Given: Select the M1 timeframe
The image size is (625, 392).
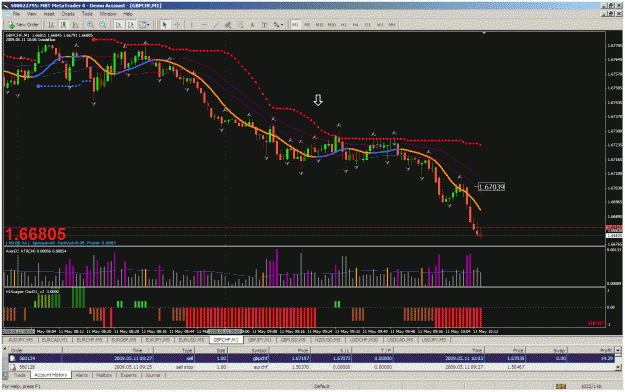Looking at the screenshot, I should point(295,25).
